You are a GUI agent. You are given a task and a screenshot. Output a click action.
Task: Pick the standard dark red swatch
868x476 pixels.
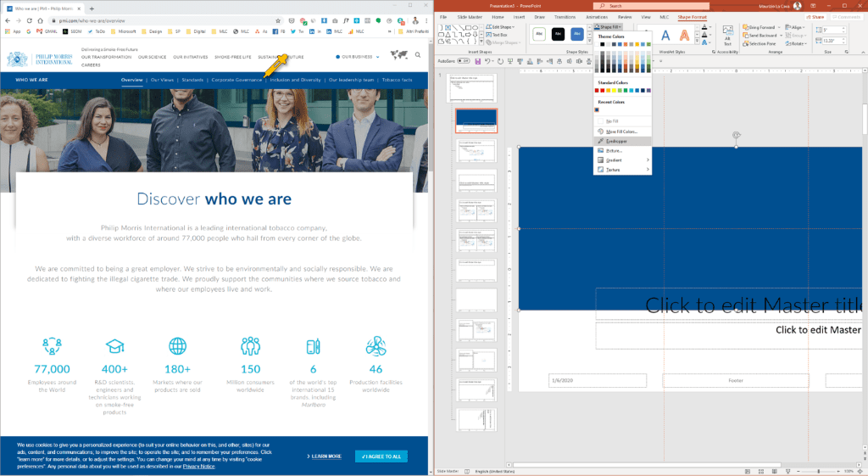pyautogui.click(x=597, y=90)
